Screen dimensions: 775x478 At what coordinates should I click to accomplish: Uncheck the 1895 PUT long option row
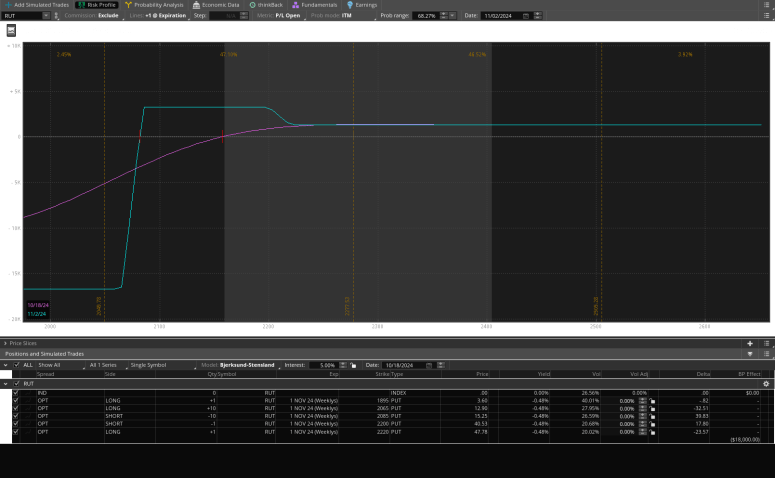[x=16, y=400]
